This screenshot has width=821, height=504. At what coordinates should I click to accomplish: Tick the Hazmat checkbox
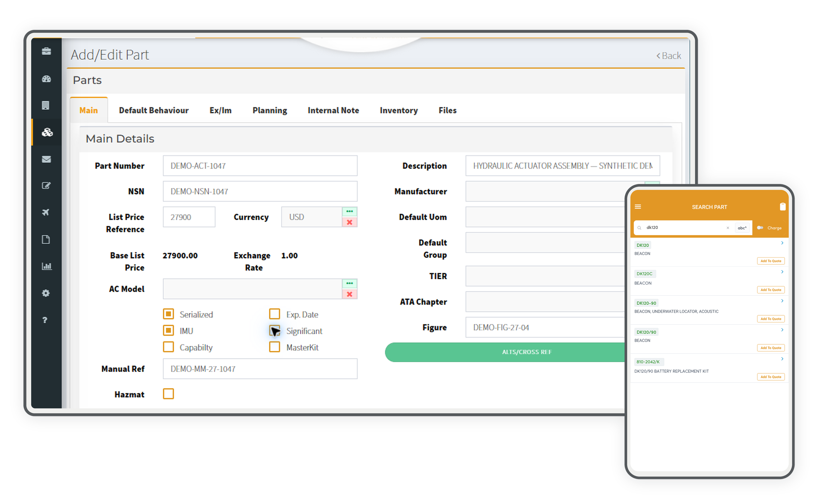(x=168, y=394)
